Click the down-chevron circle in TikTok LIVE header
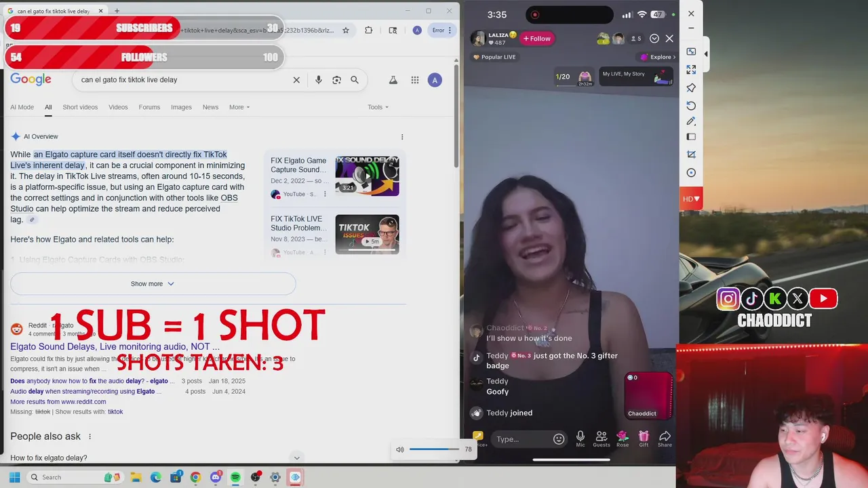Image resolution: width=868 pixels, height=488 pixels. pyautogui.click(x=654, y=39)
